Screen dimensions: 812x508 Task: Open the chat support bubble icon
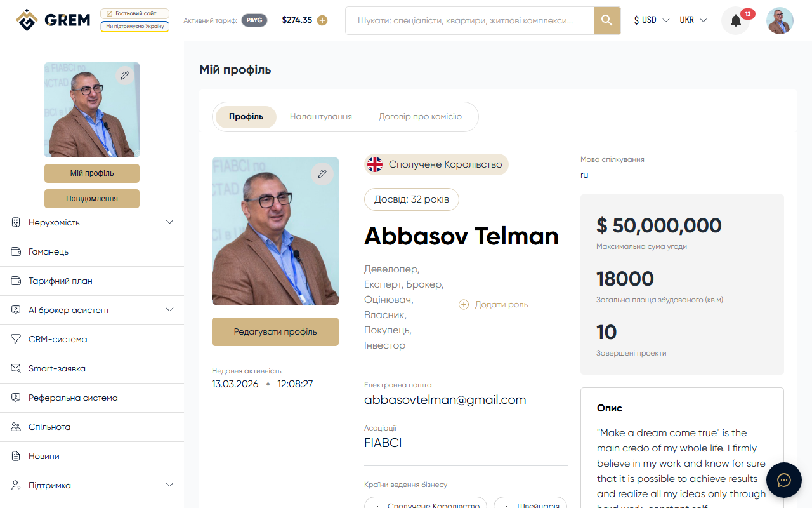[x=783, y=480]
